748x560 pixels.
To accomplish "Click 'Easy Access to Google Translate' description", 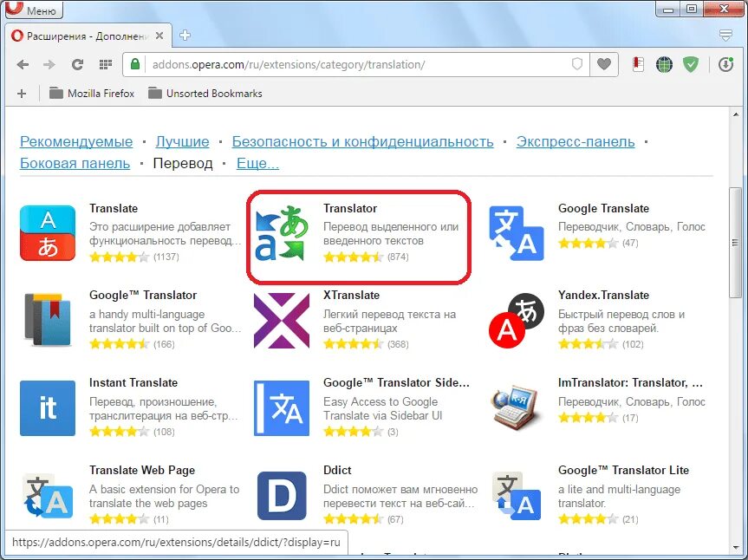I will [x=382, y=408].
